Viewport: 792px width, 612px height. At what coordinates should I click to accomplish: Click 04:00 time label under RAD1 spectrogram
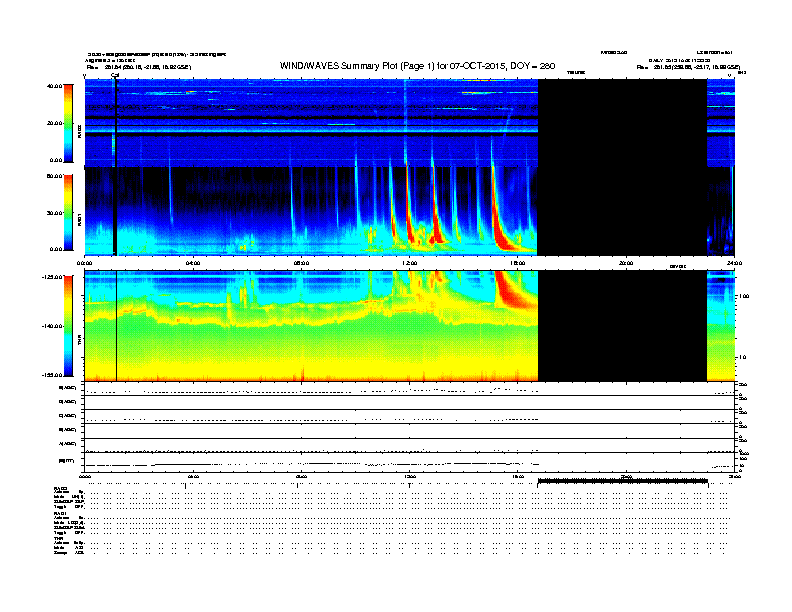click(193, 263)
